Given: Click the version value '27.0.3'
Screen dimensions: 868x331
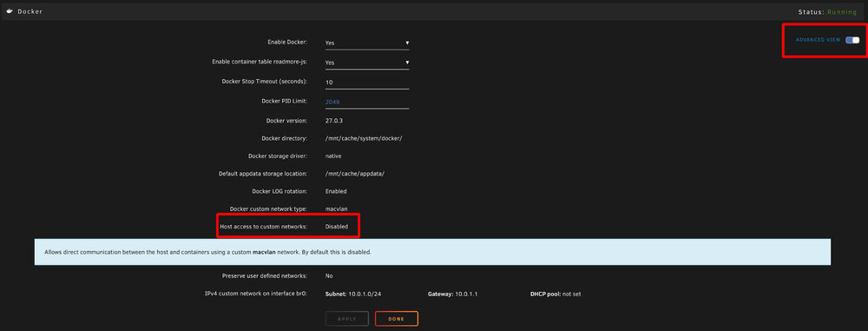Looking at the screenshot, I should click(x=335, y=120).
